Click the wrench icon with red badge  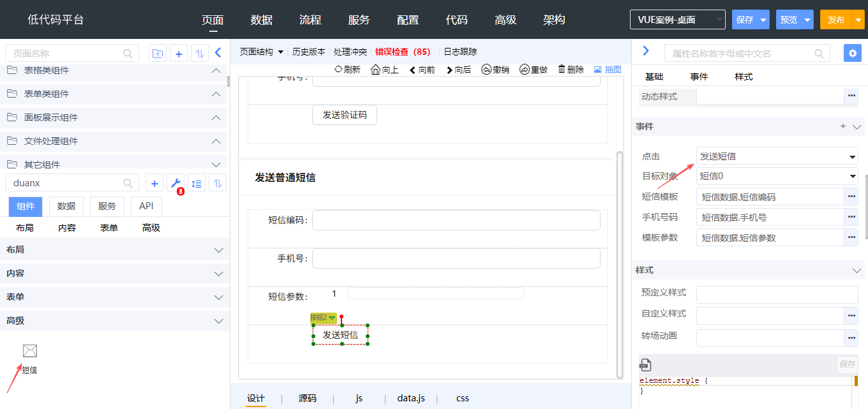[x=175, y=184]
